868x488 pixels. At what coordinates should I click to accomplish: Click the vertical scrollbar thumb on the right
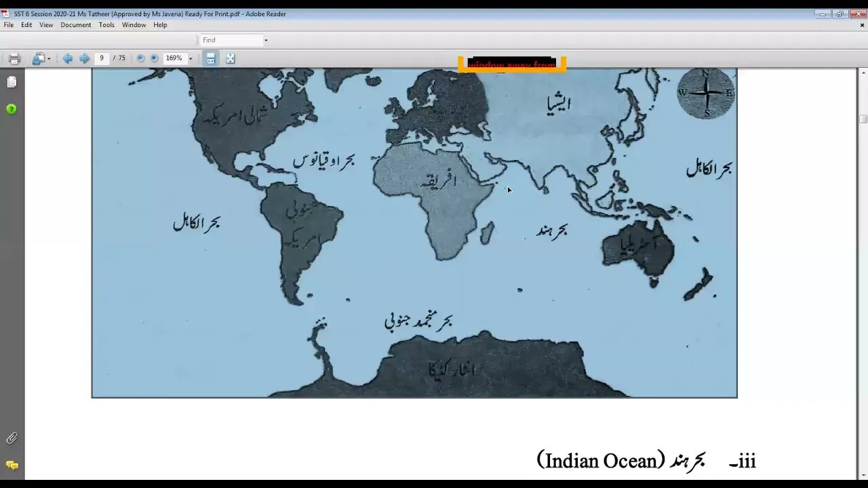[x=863, y=119]
